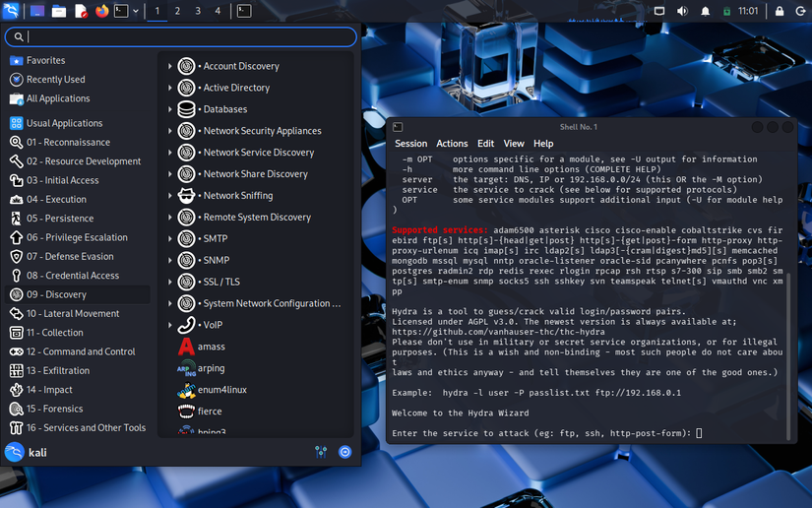
Task: Launch the amass tool from menu
Action: [x=211, y=347]
